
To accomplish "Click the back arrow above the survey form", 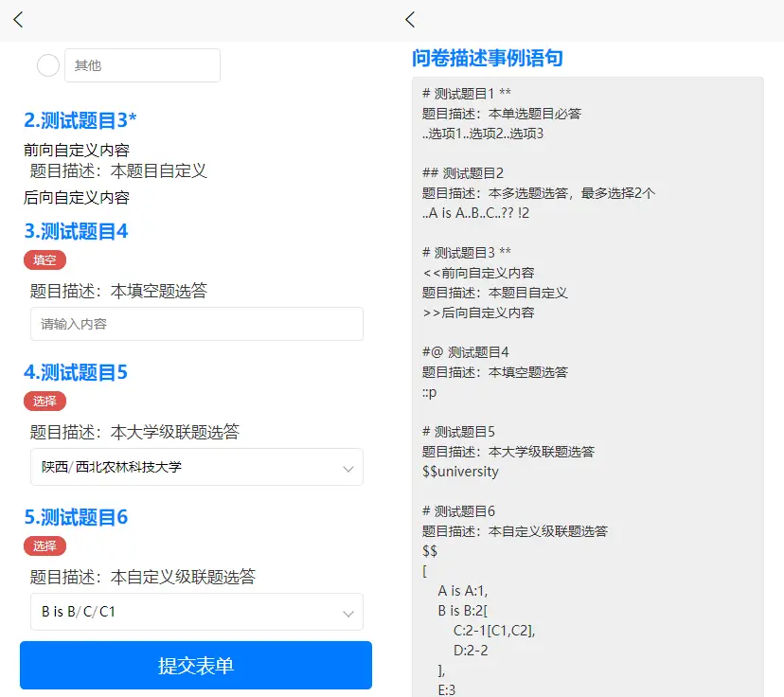I will click(x=18, y=20).
